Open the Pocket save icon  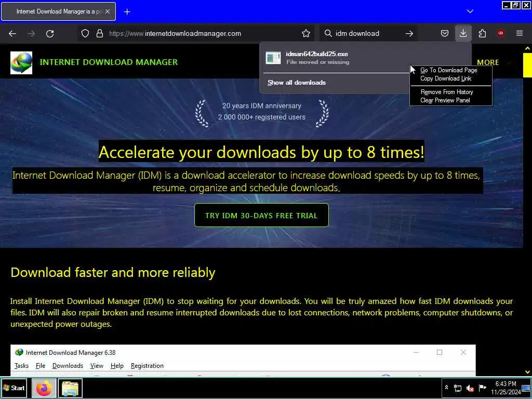(x=445, y=33)
